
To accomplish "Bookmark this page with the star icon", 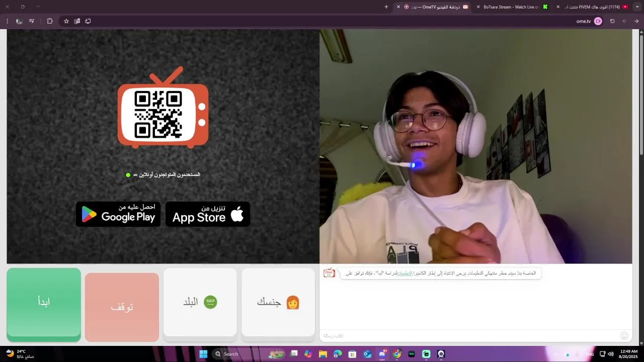I will pyautogui.click(x=66, y=21).
